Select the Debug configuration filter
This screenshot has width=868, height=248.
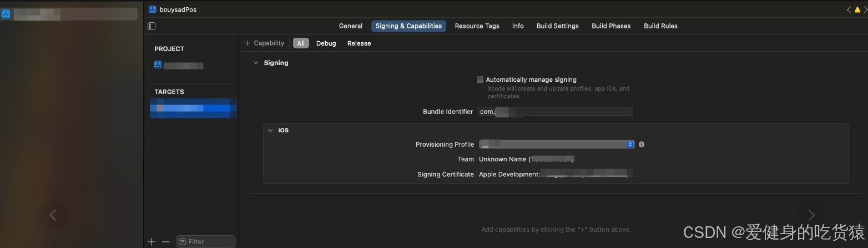[x=326, y=43]
